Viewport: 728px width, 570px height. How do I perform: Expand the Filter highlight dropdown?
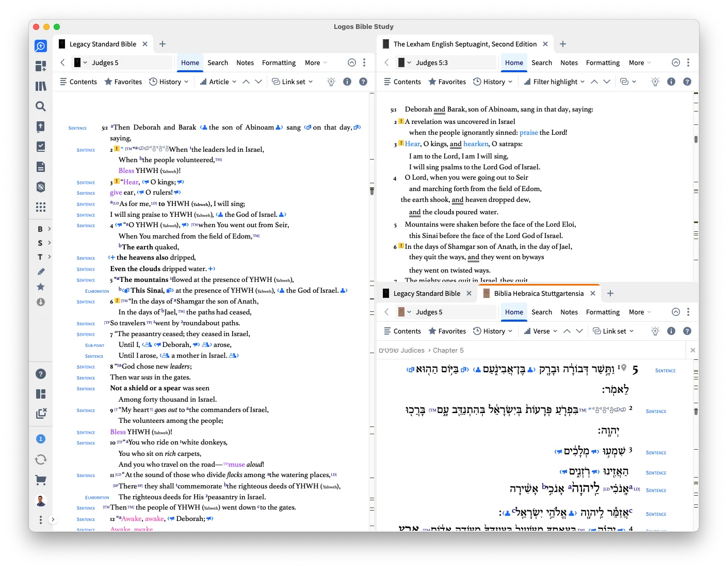(x=555, y=82)
